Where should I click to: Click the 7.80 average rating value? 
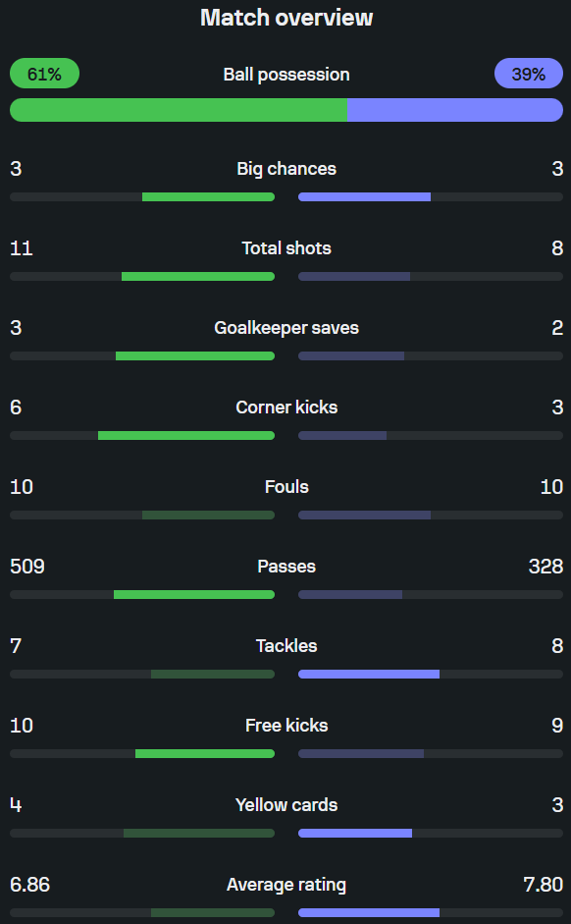[x=544, y=885]
